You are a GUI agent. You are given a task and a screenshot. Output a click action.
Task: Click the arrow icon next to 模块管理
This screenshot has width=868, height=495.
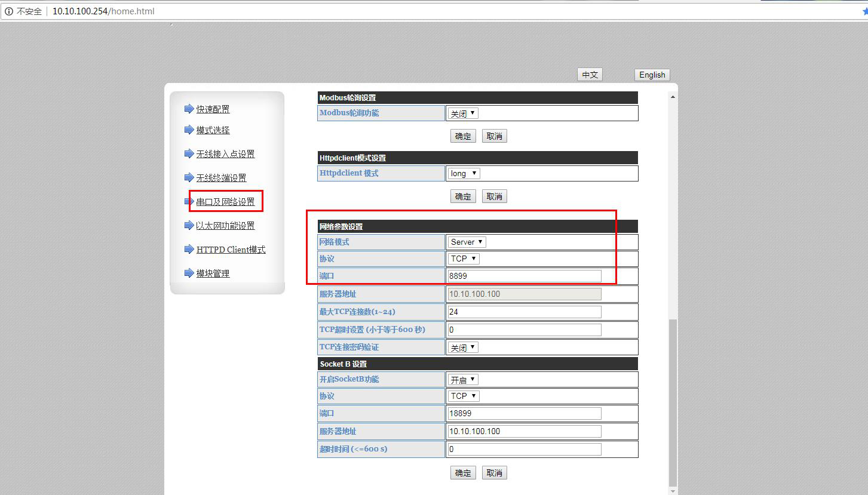[189, 273]
